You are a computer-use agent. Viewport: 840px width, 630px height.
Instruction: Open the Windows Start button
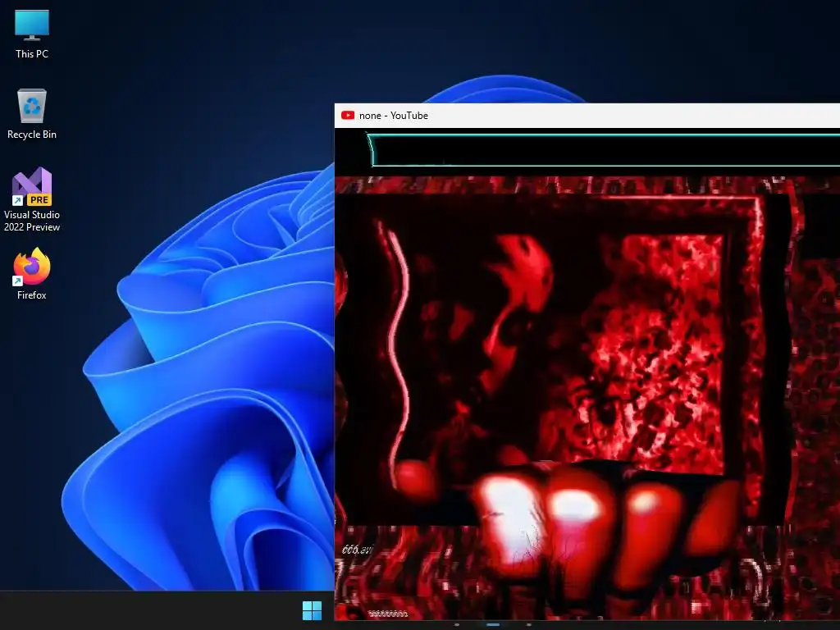click(x=312, y=610)
